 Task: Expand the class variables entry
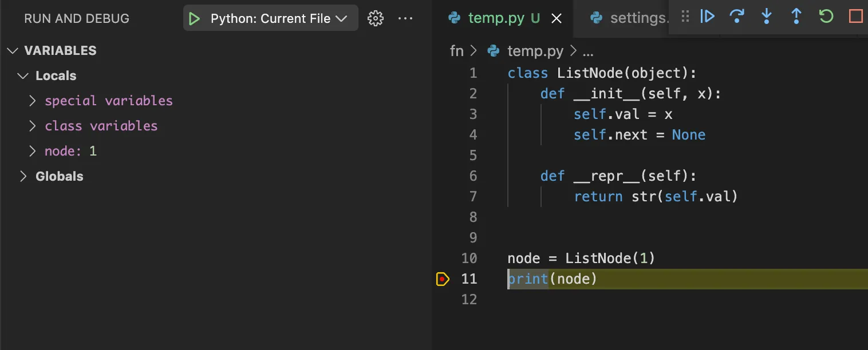[x=33, y=126]
